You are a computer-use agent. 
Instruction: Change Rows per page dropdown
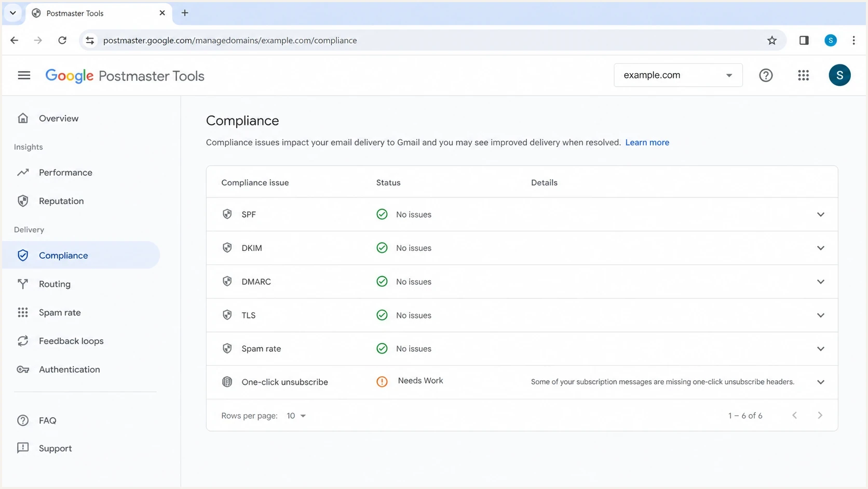[x=296, y=416]
